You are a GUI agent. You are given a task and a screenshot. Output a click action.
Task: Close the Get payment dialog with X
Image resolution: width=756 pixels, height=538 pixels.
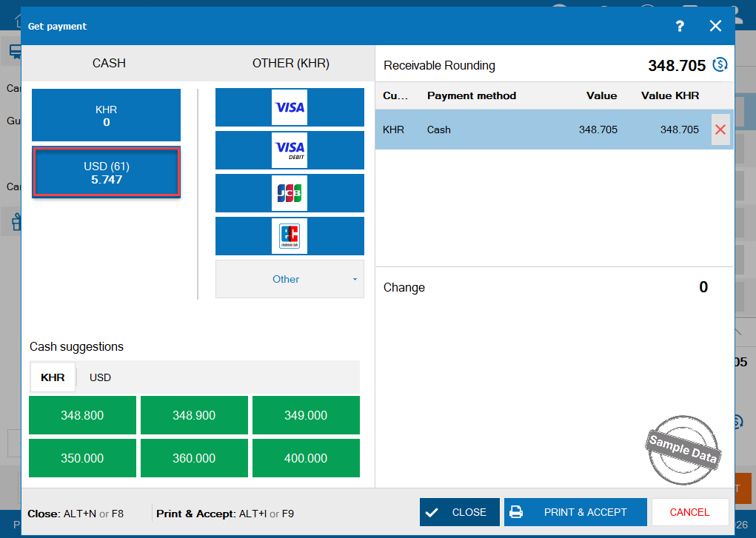(x=715, y=27)
